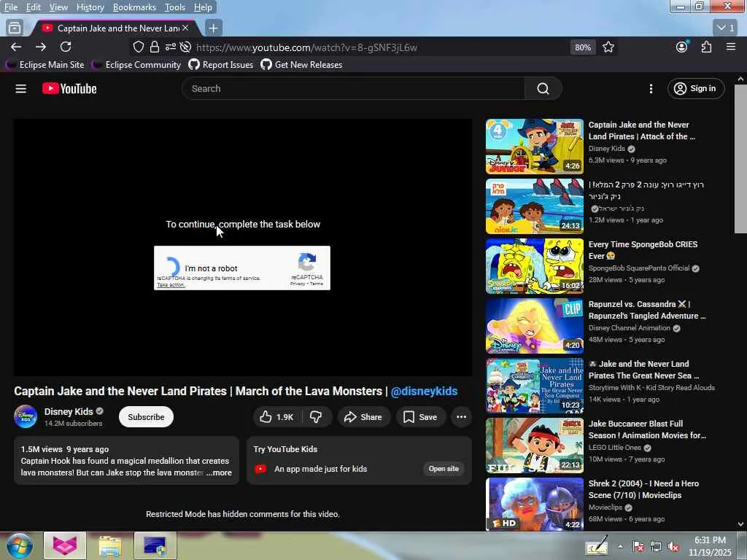Image resolution: width=747 pixels, height=560 pixels.
Task: Open the extensions puzzle icon
Action: coord(706,47)
